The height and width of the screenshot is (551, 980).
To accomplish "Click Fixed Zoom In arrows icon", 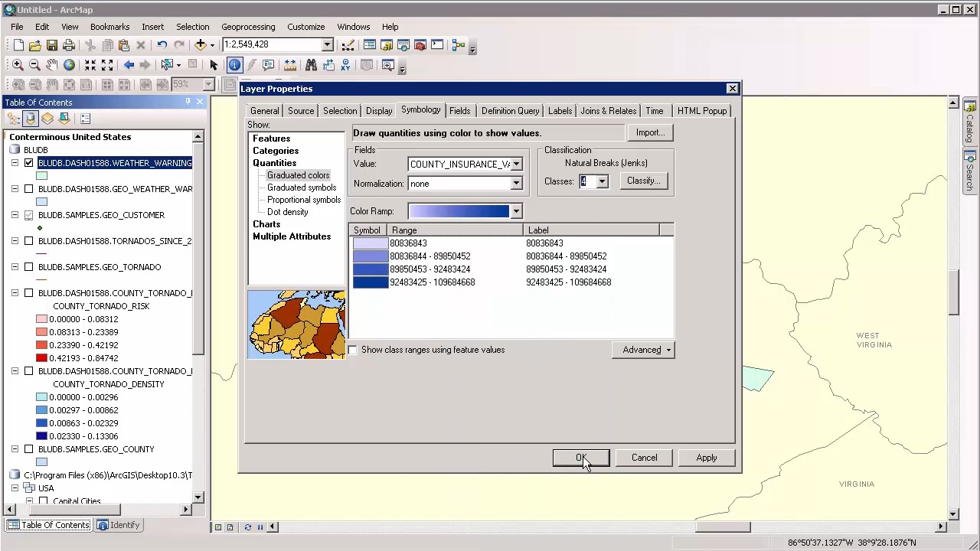I will pos(90,65).
